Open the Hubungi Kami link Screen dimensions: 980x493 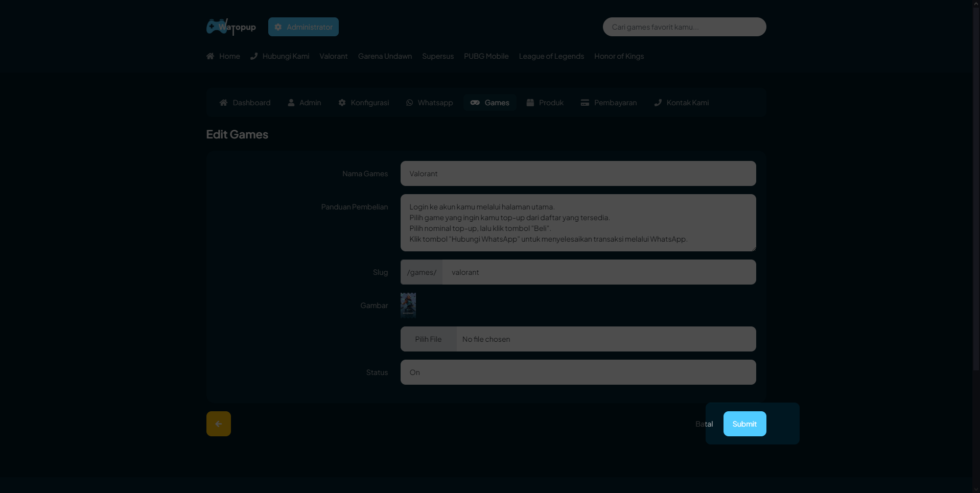coord(280,56)
